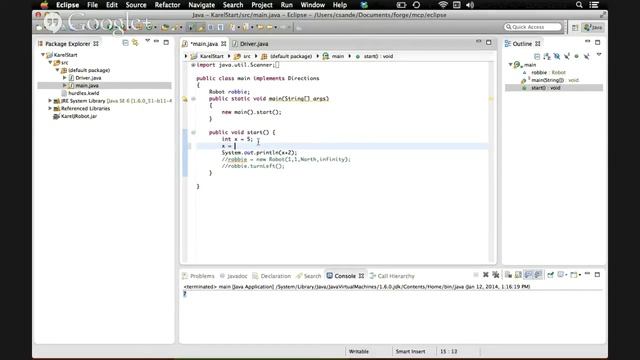Close the main.java editor tab
This screenshot has height=360, width=640.
click(x=224, y=44)
